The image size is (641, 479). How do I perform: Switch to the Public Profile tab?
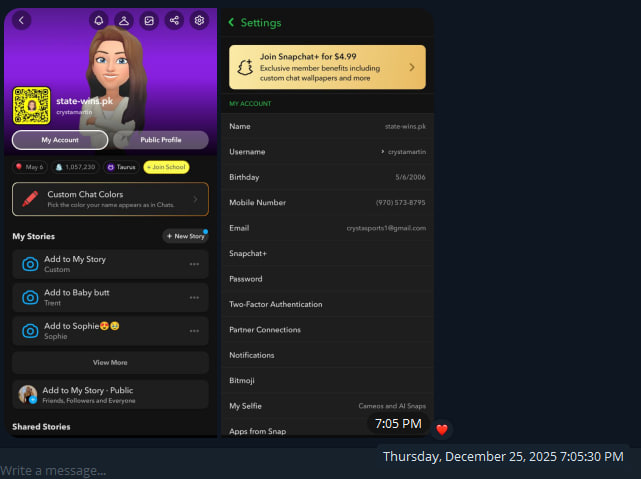tap(161, 140)
